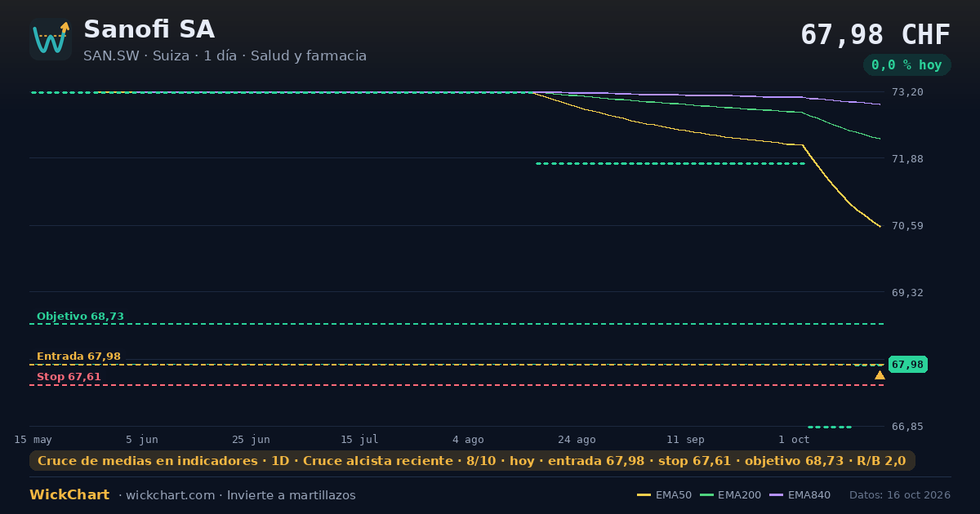The width and height of the screenshot is (980, 514).
Task: Click the 71,88 price axis label
Action: pos(907,158)
